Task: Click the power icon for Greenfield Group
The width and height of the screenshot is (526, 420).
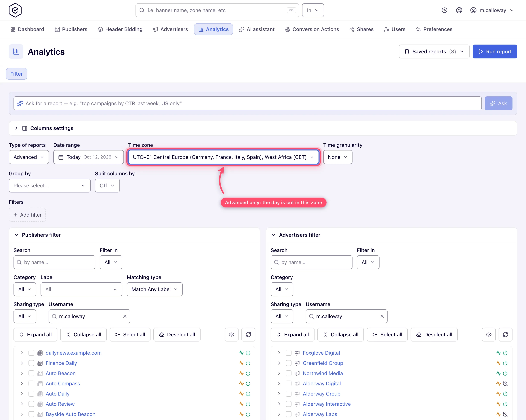Action: (x=505, y=363)
